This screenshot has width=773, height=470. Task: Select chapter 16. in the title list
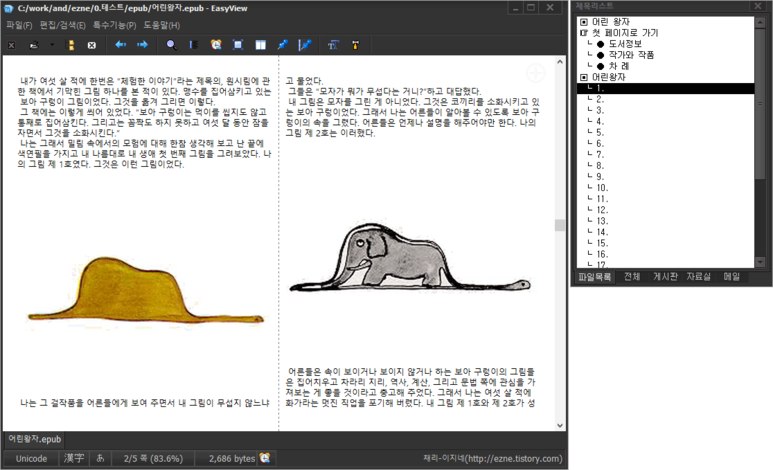(602, 254)
